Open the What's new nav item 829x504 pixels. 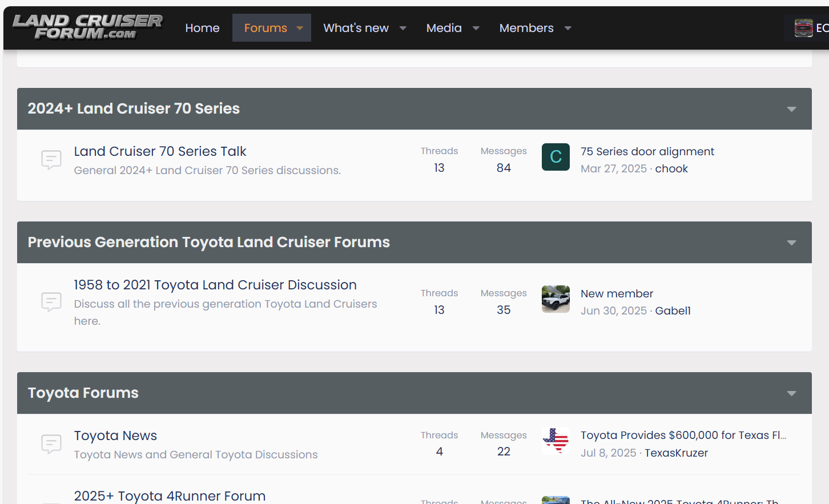click(x=356, y=28)
